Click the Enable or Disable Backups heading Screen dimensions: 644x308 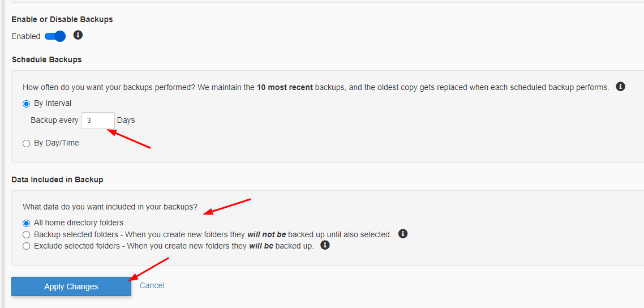point(62,19)
